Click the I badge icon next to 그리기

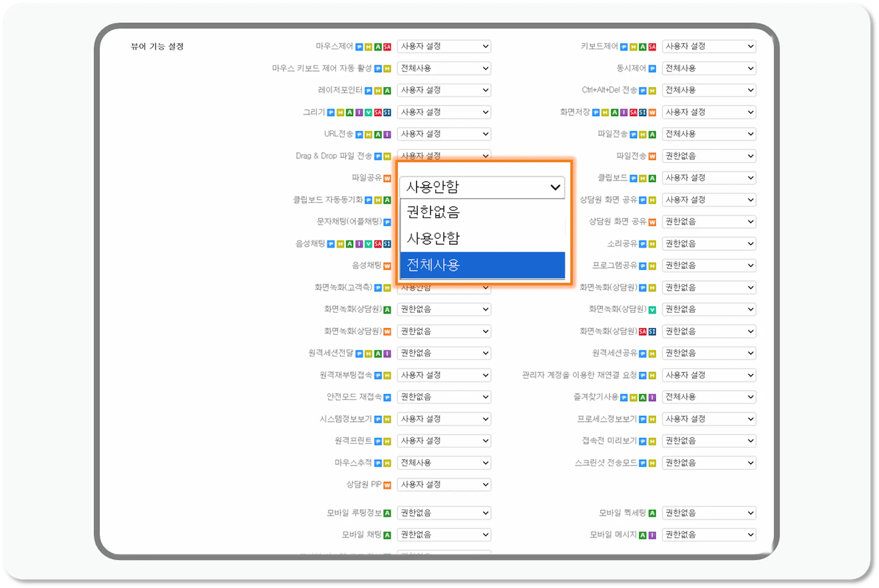point(359,112)
